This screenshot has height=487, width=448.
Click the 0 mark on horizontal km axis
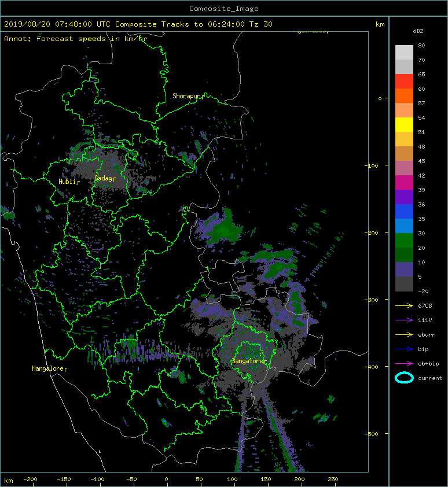[x=166, y=479]
